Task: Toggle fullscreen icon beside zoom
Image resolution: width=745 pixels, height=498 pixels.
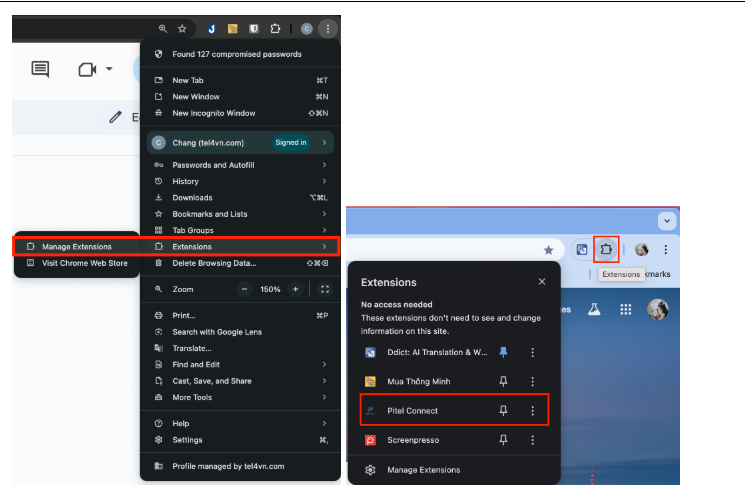Action: 325,289
